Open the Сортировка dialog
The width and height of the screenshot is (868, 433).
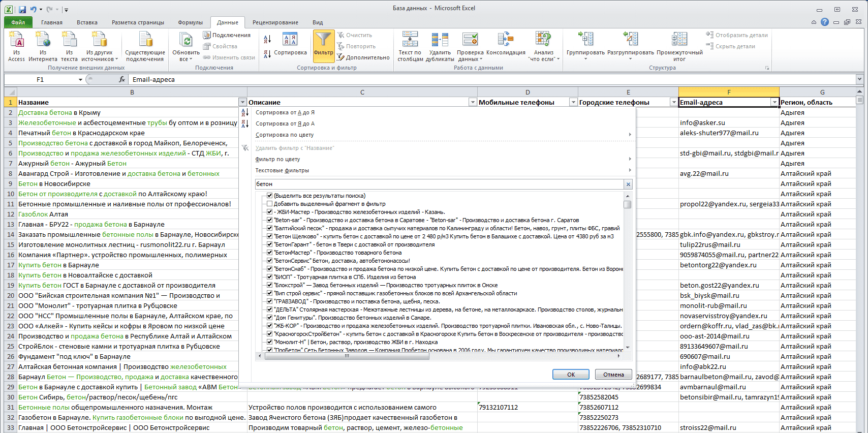pos(290,44)
